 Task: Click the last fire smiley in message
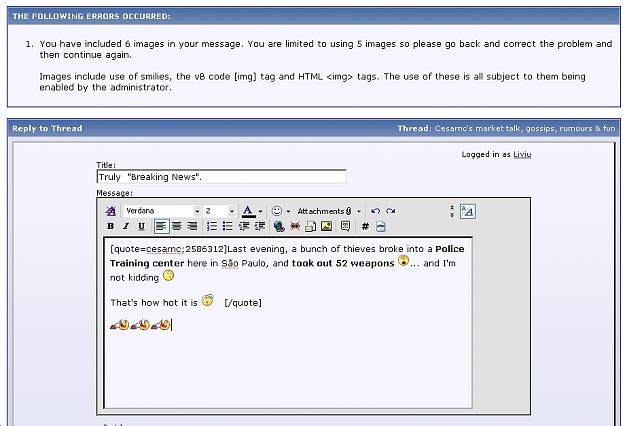(161, 325)
